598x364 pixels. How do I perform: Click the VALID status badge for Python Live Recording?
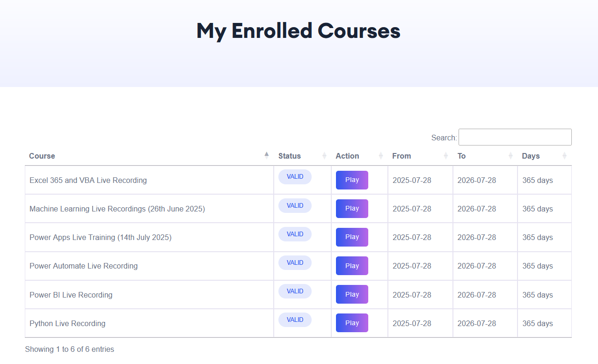tap(295, 320)
